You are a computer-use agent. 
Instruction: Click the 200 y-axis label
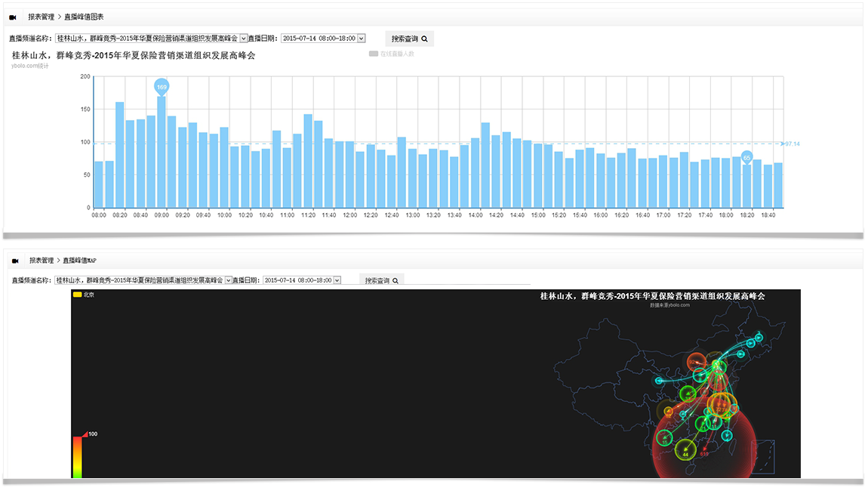coord(85,76)
